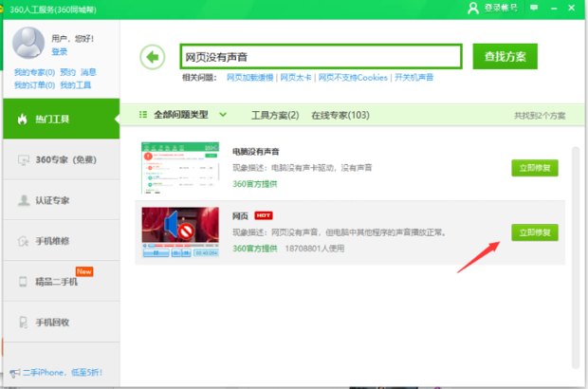Click the 18708801人使用 usage count
This screenshot has width=588, height=389.
click(x=315, y=249)
